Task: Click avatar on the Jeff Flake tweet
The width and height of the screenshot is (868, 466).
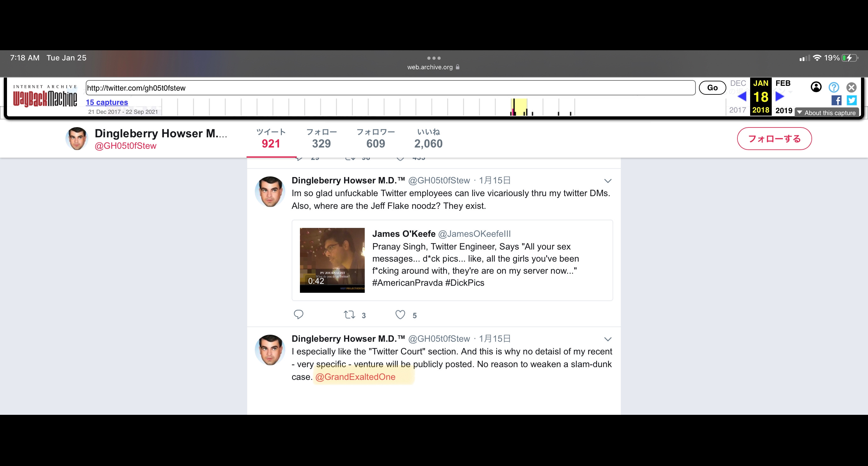Action: pyautogui.click(x=270, y=192)
